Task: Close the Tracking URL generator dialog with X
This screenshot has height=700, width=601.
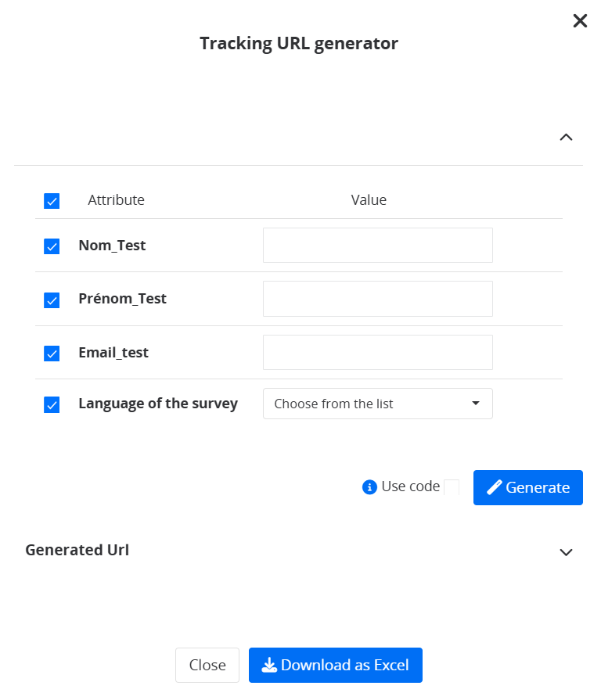Action: [580, 21]
